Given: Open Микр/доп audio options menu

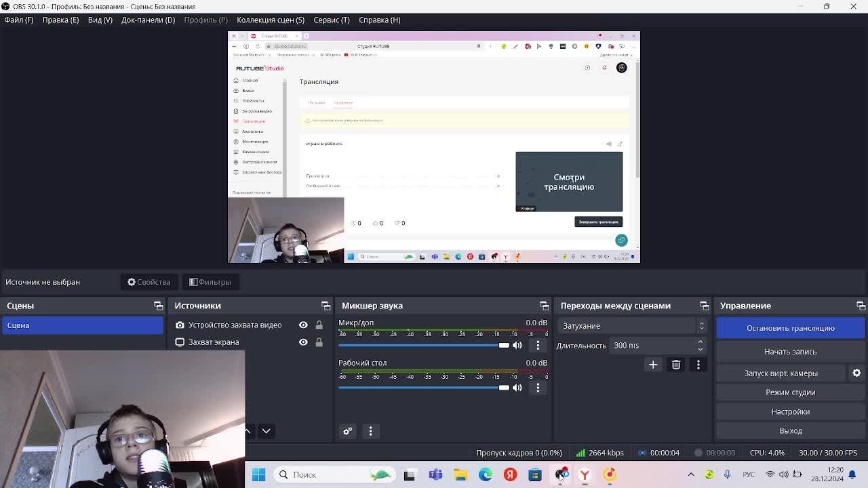Looking at the screenshot, I should (538, 345).
